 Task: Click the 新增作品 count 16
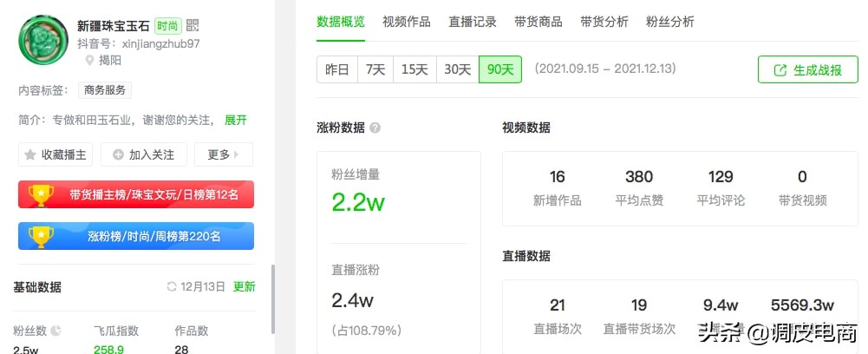coord(557,177)
